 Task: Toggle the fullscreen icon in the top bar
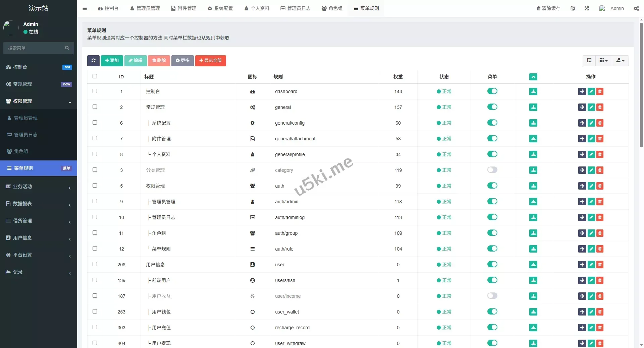[587, 8]
